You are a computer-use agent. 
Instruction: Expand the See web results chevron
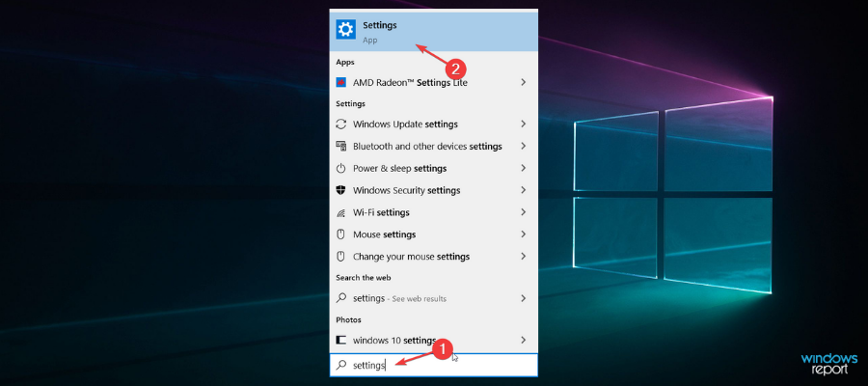click(x=523, y=298)
